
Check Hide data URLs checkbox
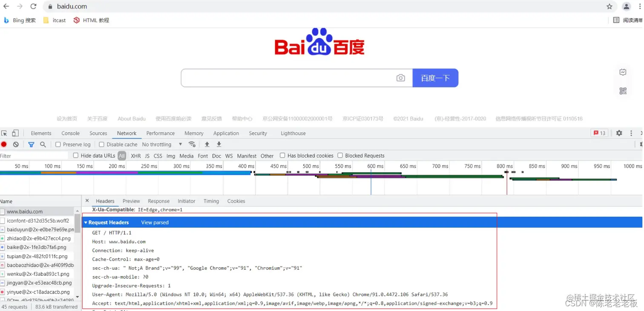click(76, 156)
